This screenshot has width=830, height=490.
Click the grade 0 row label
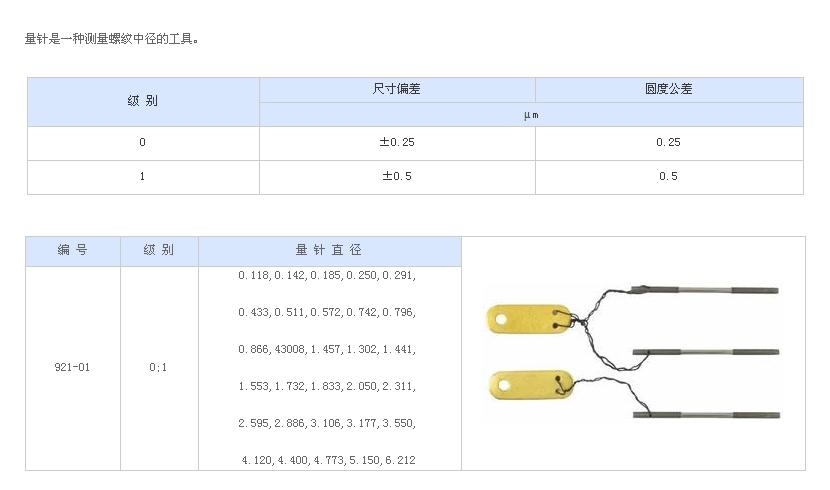click(x=143, y=143)
